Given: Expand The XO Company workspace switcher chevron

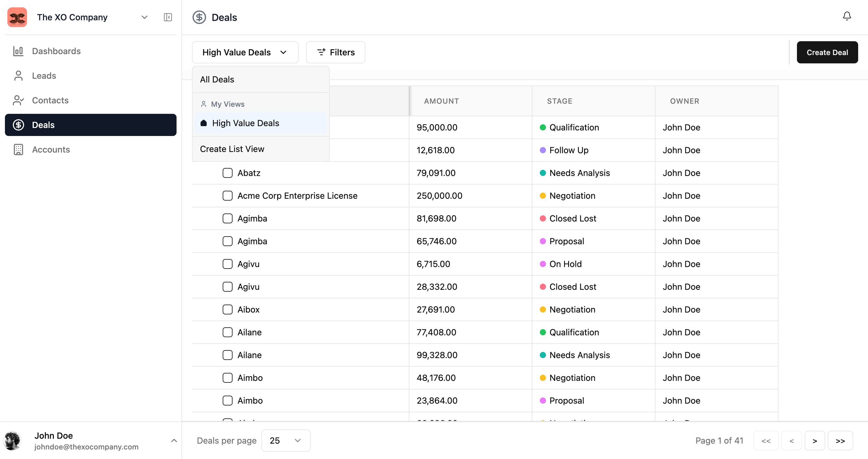Looking at the screenshot, I should (145, 17).
